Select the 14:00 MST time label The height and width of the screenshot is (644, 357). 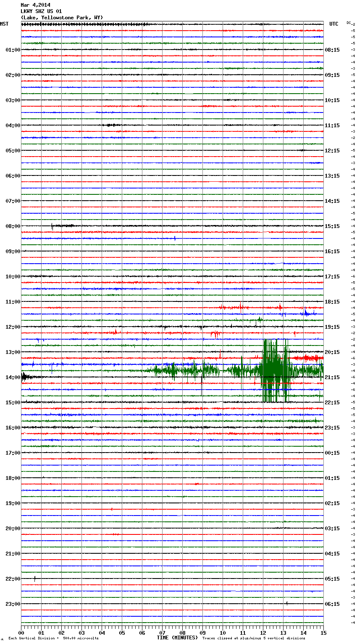click(x=13, y=377)
